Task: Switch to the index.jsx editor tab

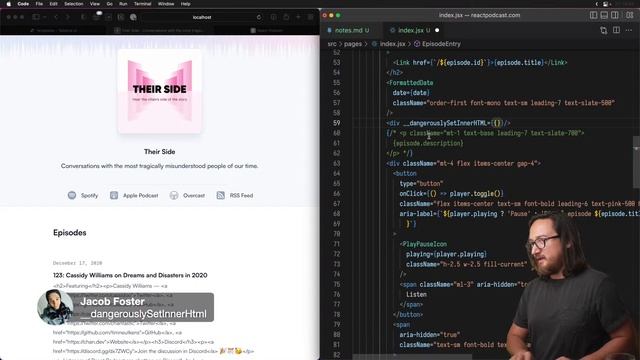Action: [x=413, y=30]
